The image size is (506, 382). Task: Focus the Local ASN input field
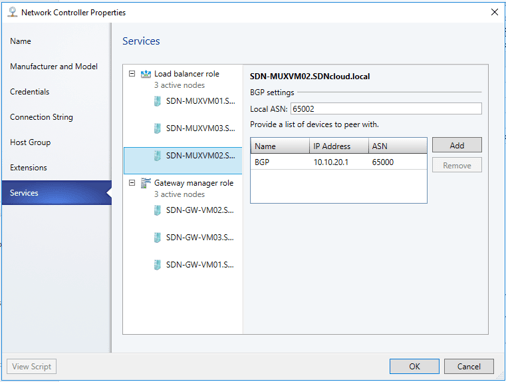(386, 109)
